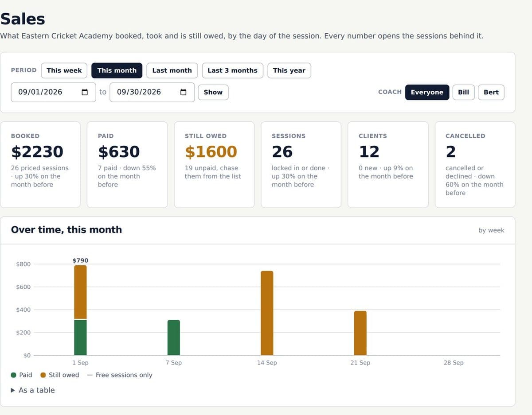Select the This year period
The width and height of the screenshot is (532, 415).
point(289,70)
